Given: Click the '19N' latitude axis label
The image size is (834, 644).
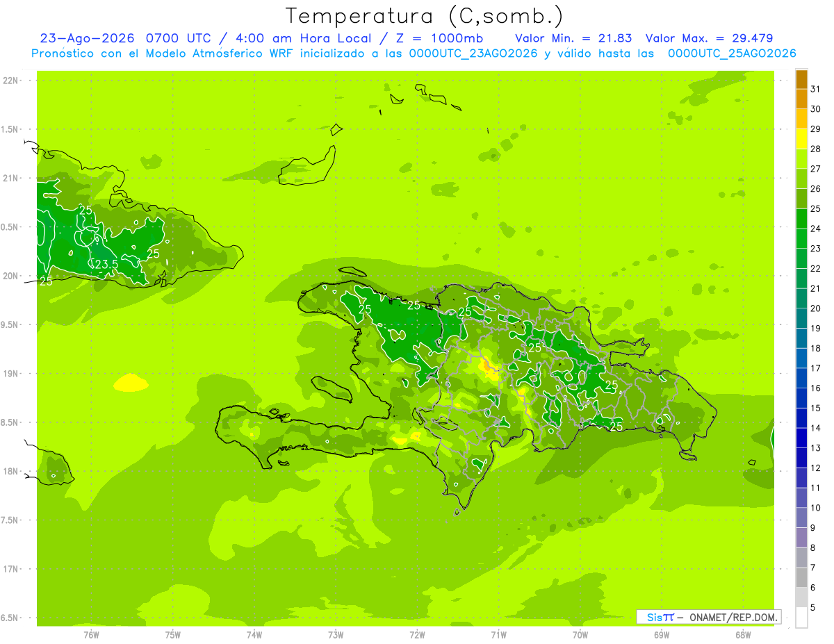Looking at the screenshot, I should point(12,374).
